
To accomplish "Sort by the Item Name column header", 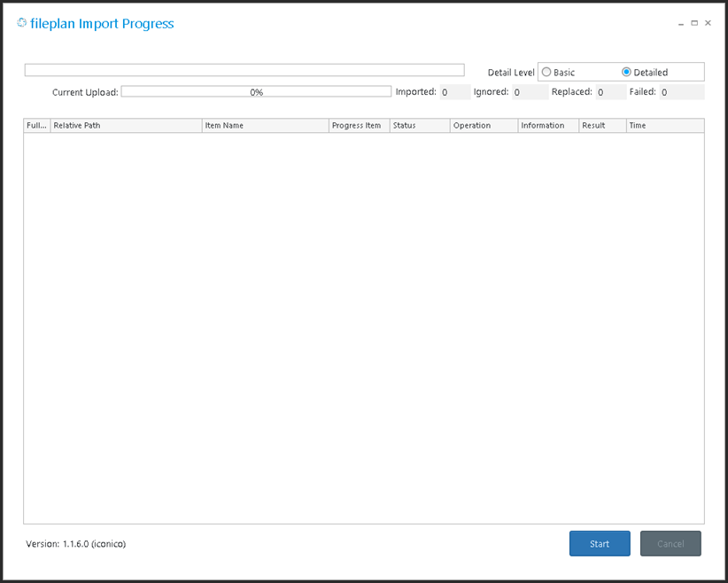I will (266, 126).
